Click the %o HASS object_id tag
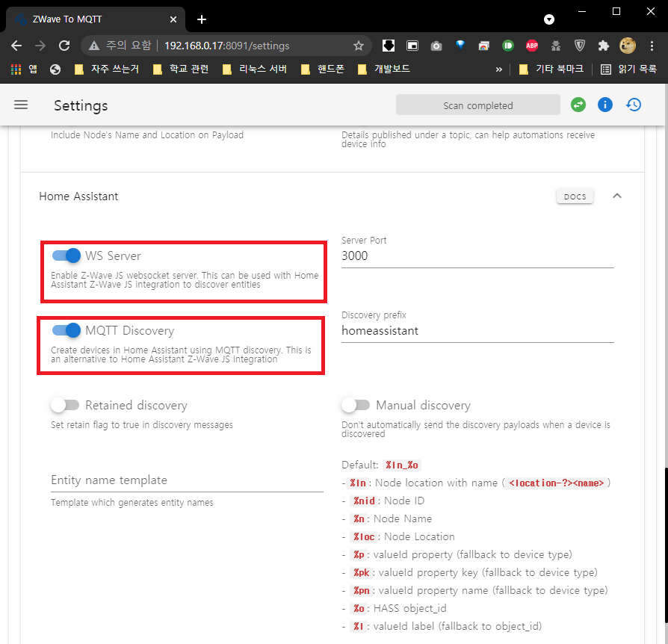This screenshot has width=668, height=644. click(359, 608)
